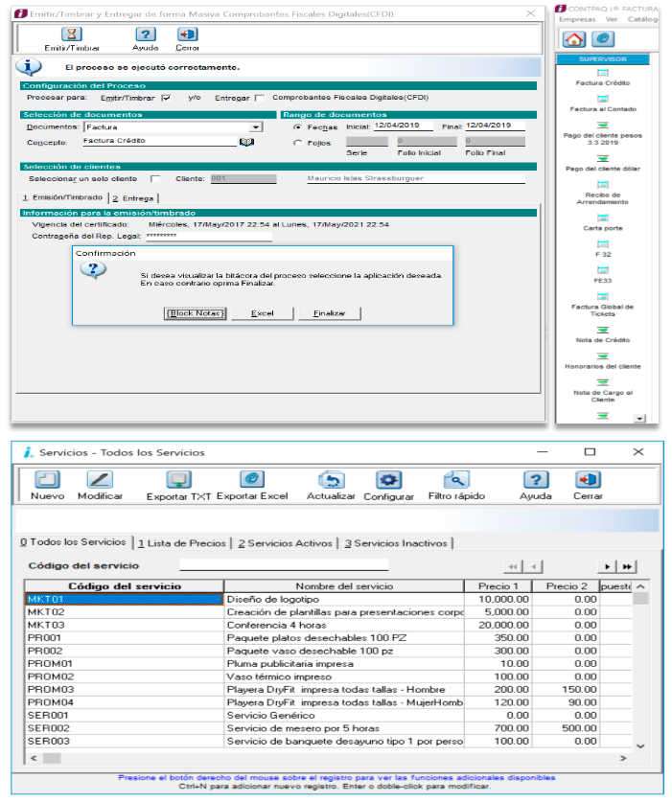The height and width of the screenshot is (802, 672).
Task: Click the Excel button in Confirmación dialog
Action: [x=262, y=313]
